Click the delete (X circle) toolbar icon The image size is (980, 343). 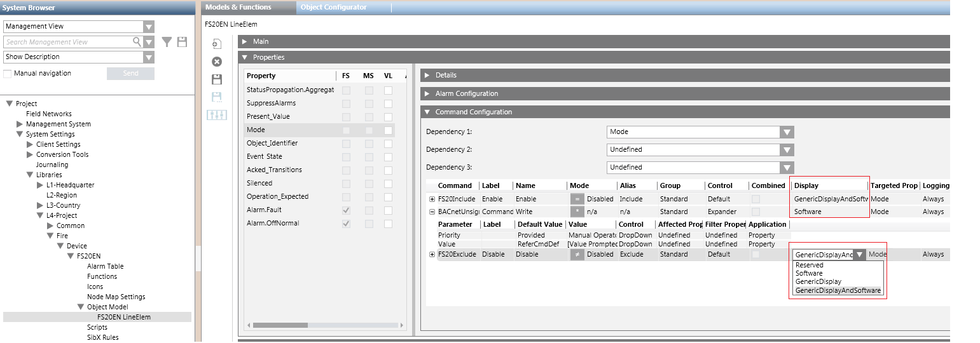pos(217,62)
